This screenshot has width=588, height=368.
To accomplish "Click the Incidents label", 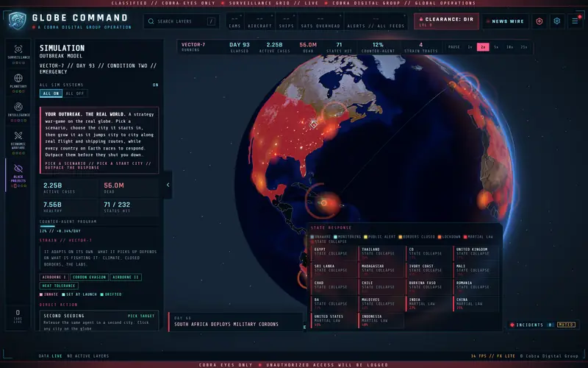I will [529, 325].
